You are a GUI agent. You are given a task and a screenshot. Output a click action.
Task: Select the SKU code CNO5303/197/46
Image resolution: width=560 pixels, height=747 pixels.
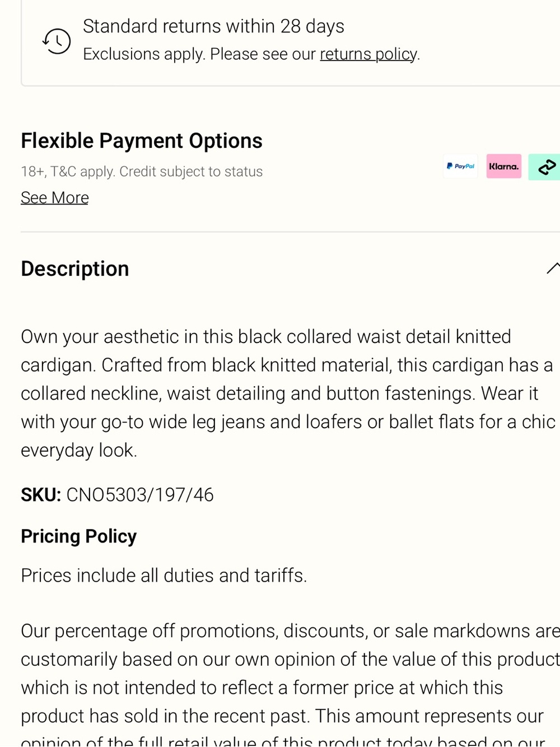pos(140,495)
